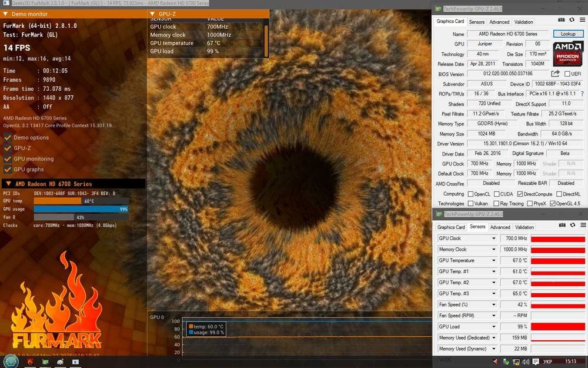Click the GPU-Z app icon in upper window title

tap(437, 9)
